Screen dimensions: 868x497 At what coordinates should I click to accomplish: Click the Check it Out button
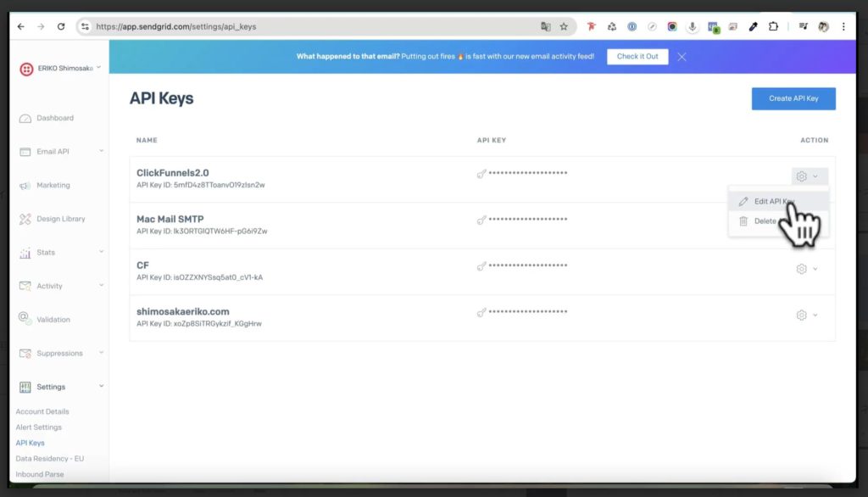click(637, 57)
